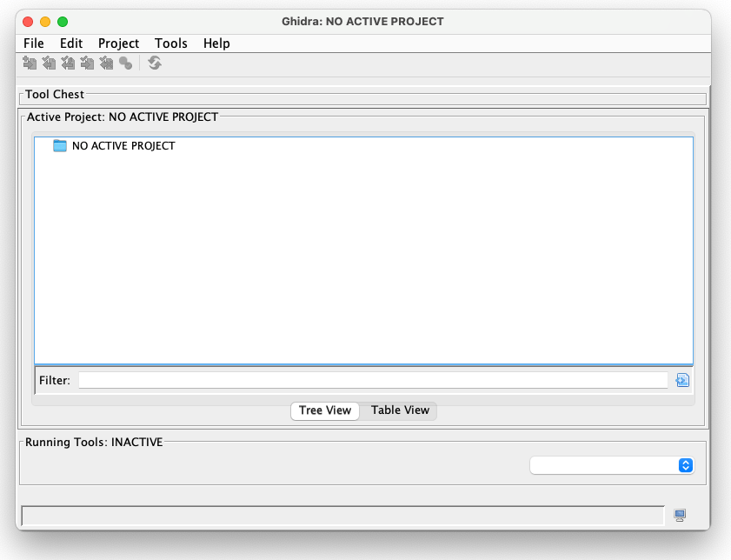
Task: Select the NO ACTIVE PROJECT tree item
Action: (123, 146)
